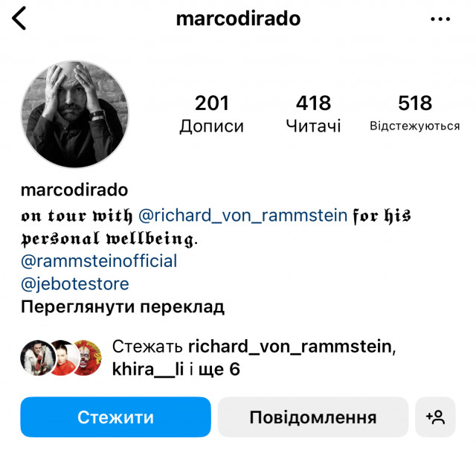Open the three-dot more options menu
This screenshot has width=476, height=453.
[x=440, y=19]
